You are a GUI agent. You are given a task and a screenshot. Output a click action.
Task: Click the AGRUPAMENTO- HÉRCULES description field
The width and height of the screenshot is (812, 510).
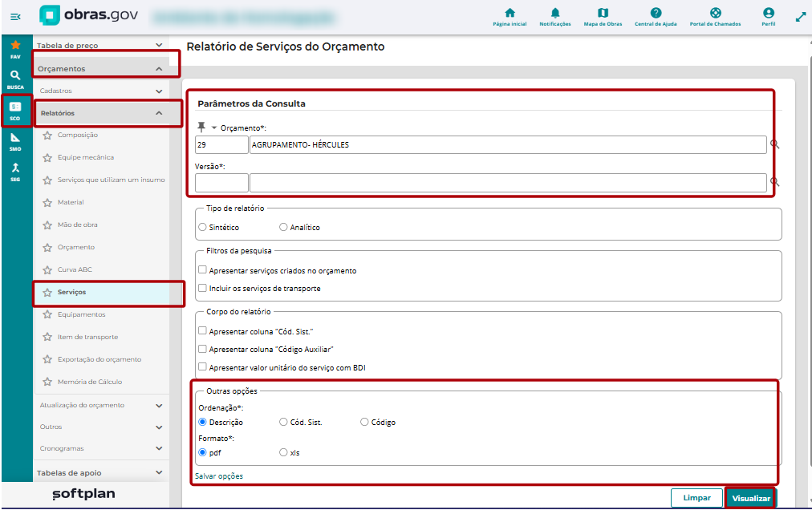click(508, 144)
